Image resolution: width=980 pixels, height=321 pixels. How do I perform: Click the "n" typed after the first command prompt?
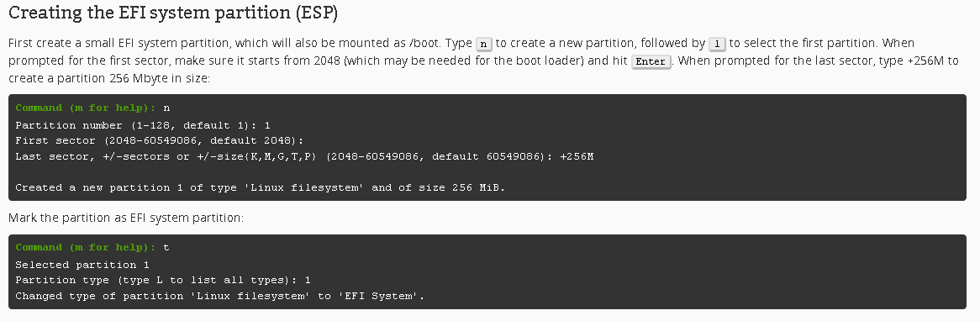click(x=166, y=108)
